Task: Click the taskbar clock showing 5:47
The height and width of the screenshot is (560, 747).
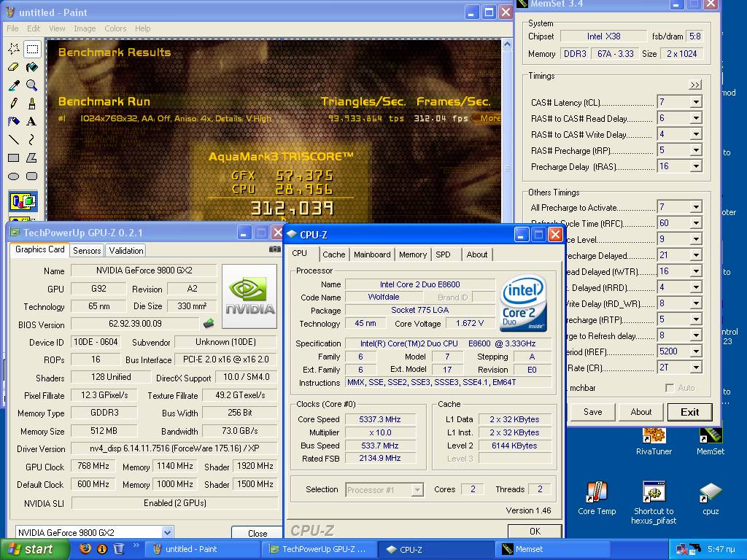Action: (721, 549)
